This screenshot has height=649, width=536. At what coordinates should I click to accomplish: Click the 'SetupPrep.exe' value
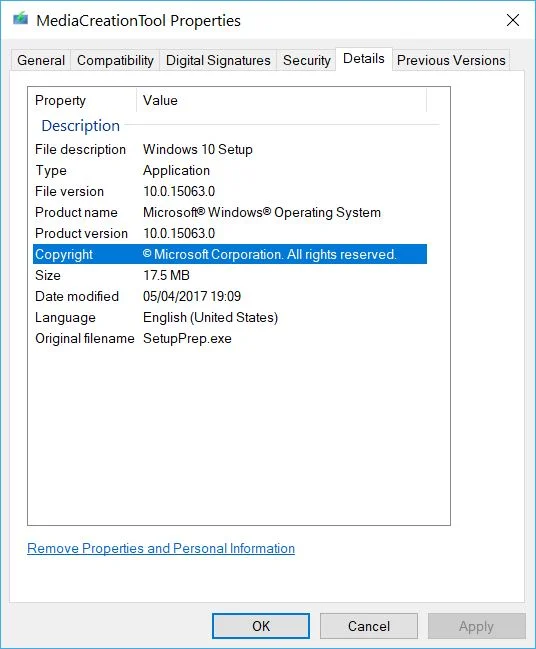click(187, 339)
